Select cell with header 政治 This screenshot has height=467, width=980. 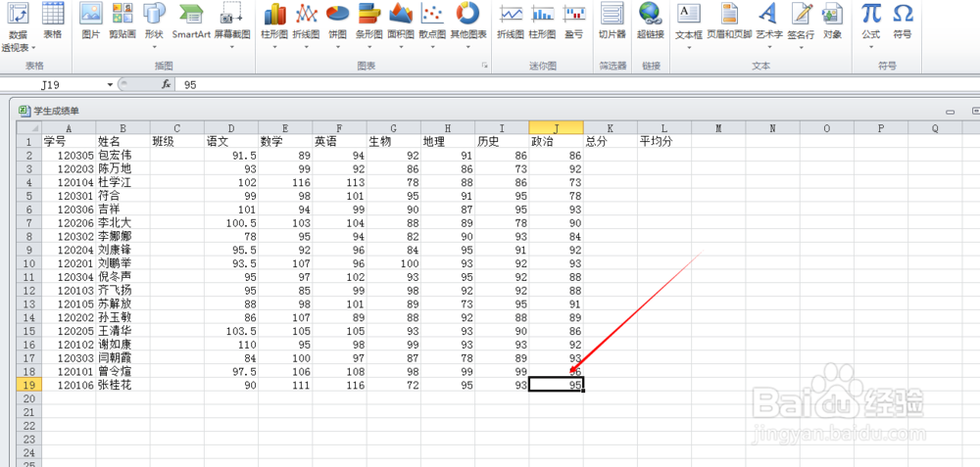tap(557, 142)
